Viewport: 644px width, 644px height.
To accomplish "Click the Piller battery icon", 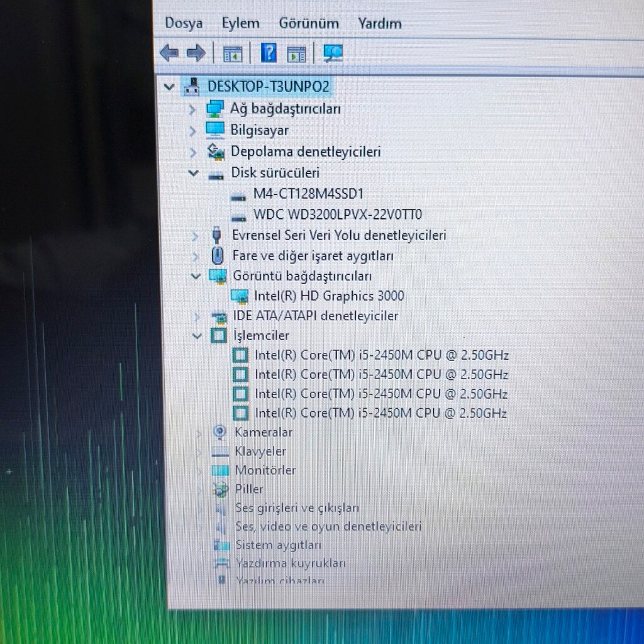I will tap(221, 489).
